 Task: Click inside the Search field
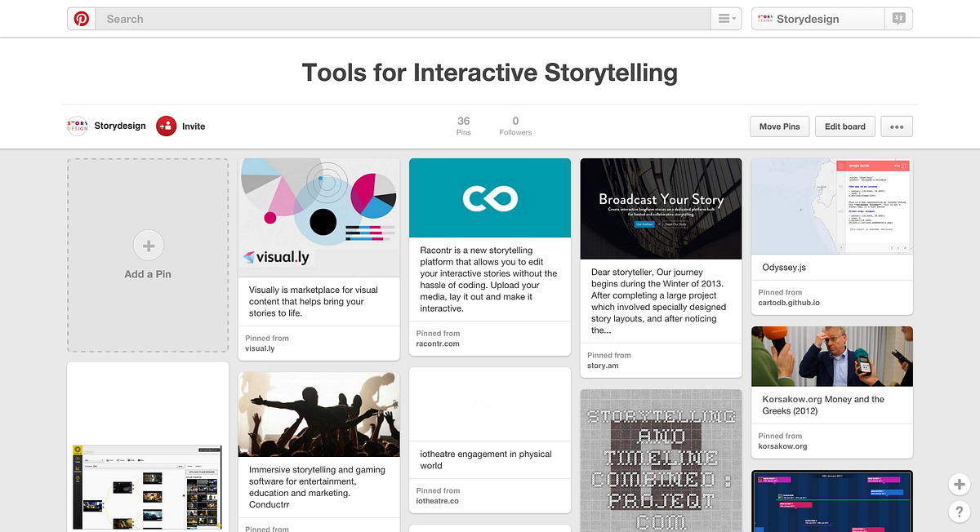[327, 18]
